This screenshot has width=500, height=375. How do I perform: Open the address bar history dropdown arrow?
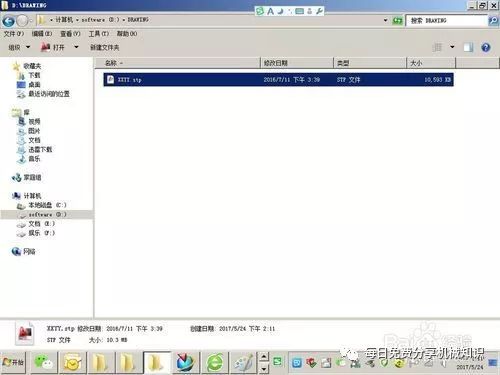tap(385, 20)
